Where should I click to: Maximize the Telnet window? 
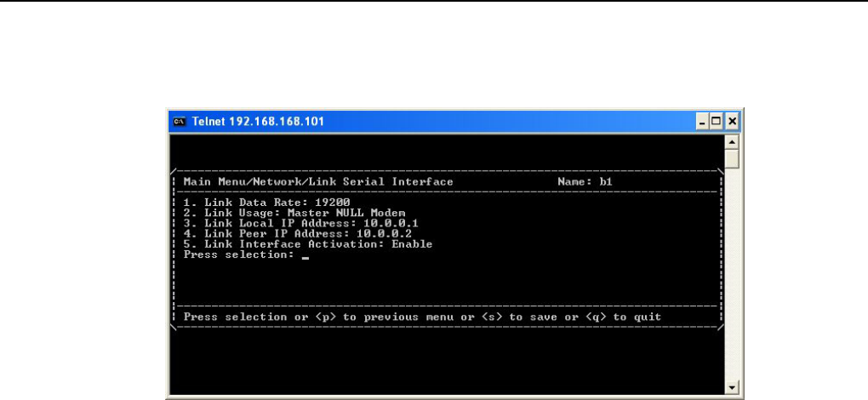click(716, 120)
